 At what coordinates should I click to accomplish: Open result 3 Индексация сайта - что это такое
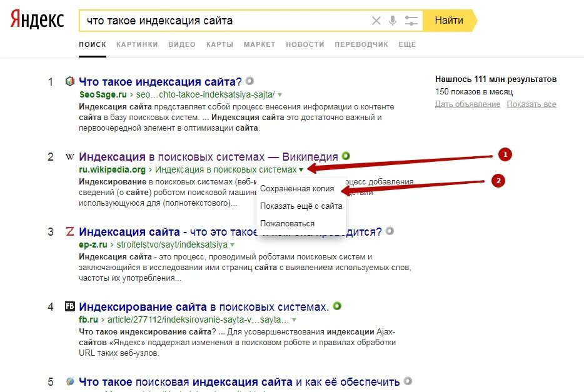[230, 231]
